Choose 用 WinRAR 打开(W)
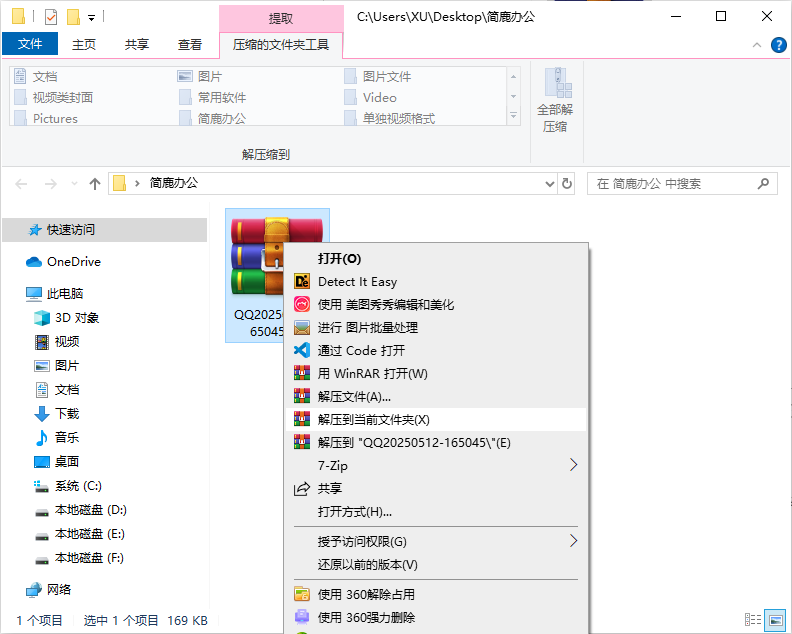The height and width of the screenshot is (634, 792). coord(436,373)
